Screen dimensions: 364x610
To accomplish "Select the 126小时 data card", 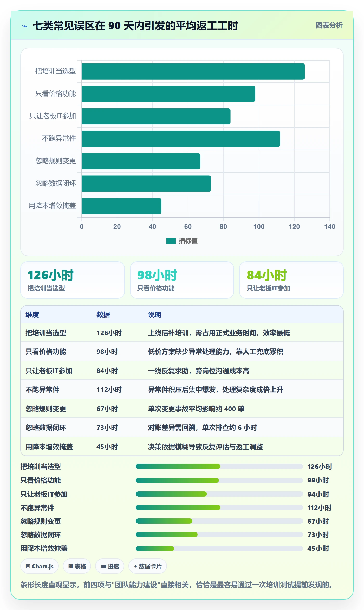I will (73, 280).
